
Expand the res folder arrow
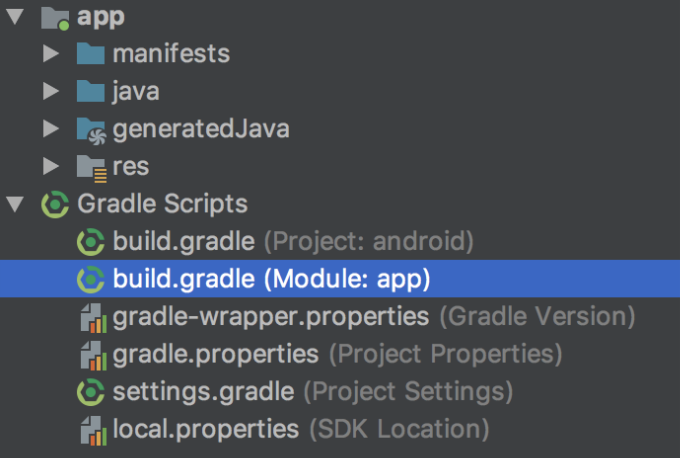[x=50, y=167]
